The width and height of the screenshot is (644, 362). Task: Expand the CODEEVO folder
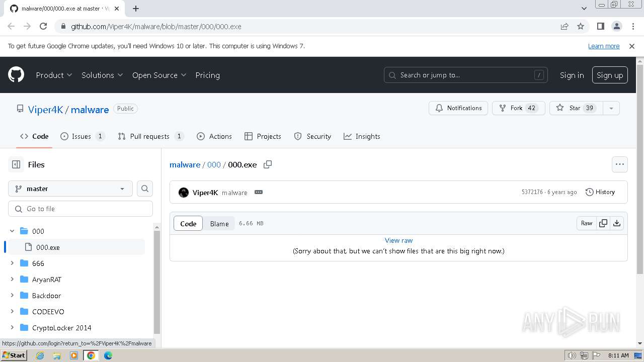(x=13, y=311)
